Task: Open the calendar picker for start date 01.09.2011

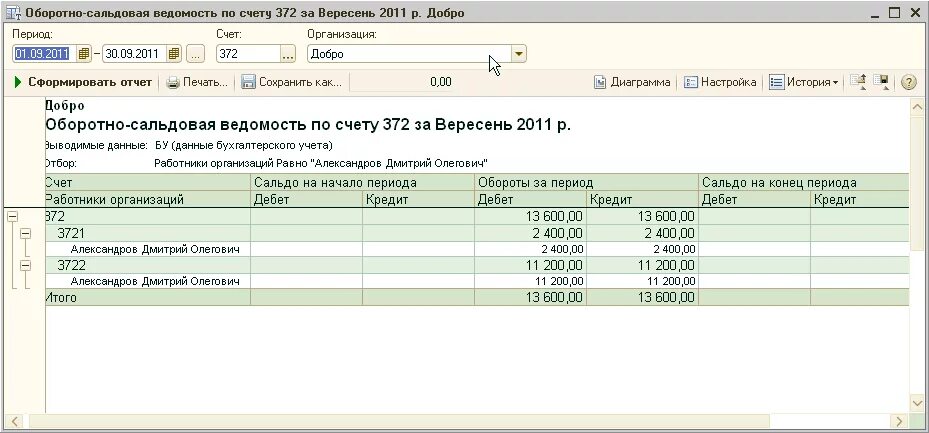Action: click(x=84, y=54)
